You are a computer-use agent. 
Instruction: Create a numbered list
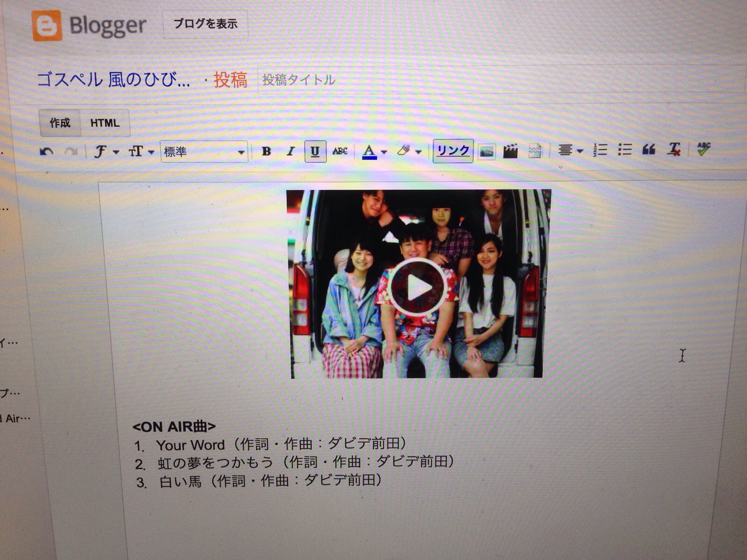[x=600, y=150]
